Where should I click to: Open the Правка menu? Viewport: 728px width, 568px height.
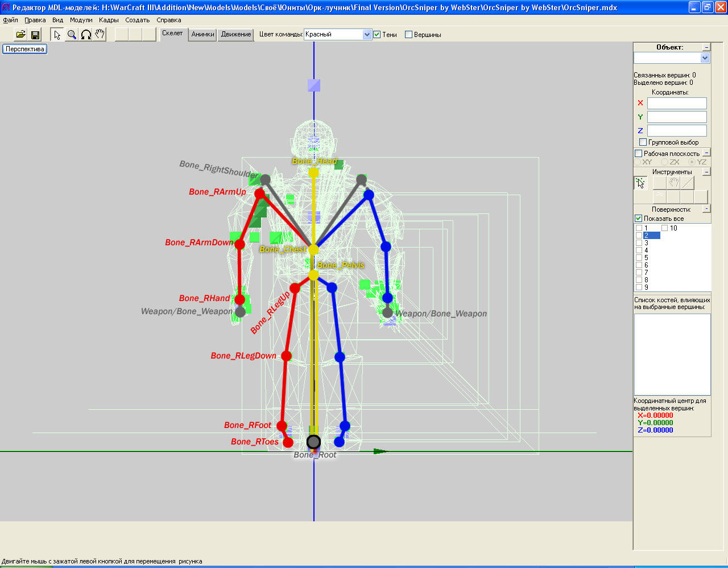(x=35, y=20)
